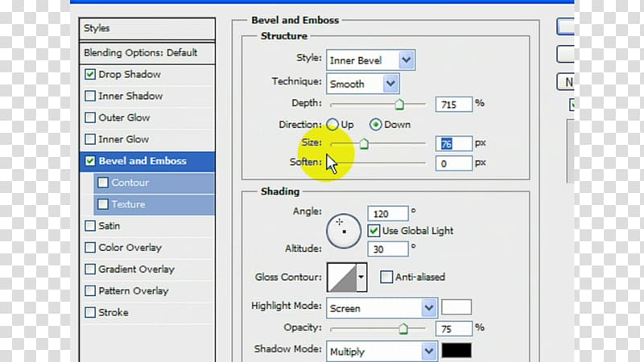Click the Inner Glow label text
Viewport: 644px width, 362px height.
(124, 139)
